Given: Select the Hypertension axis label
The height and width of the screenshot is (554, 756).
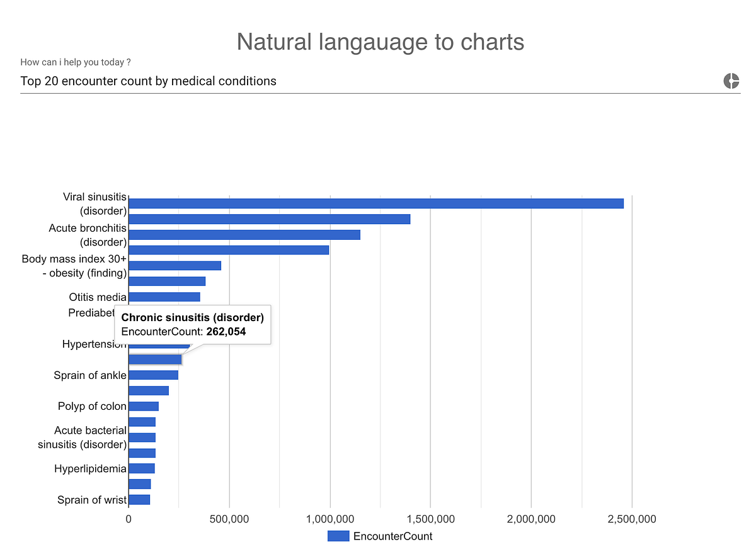Looking at the screenshot, I should pos(94,344).
